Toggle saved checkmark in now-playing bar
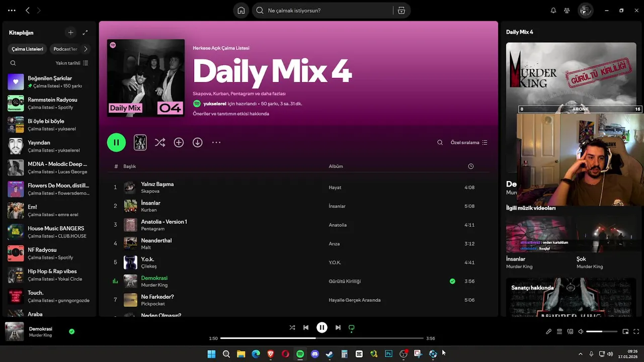 pos(71,332)
